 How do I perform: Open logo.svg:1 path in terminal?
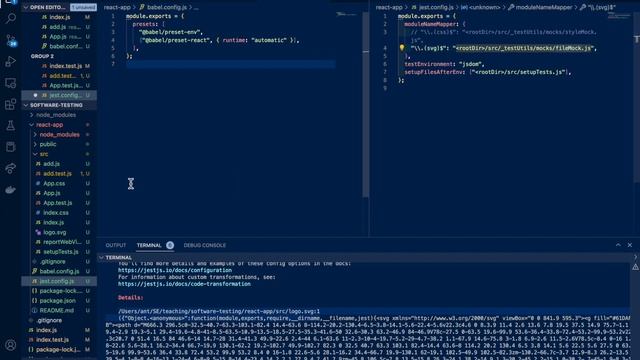tap(219, 311)
